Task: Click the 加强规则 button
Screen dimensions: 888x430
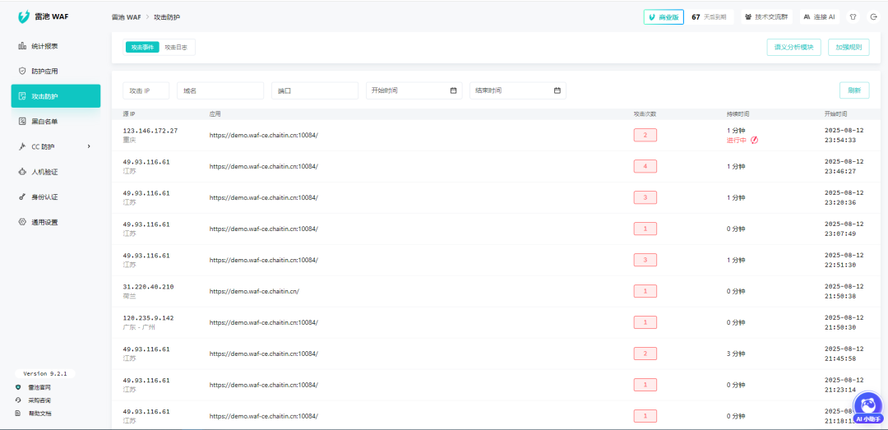Action: pos(848,47)
